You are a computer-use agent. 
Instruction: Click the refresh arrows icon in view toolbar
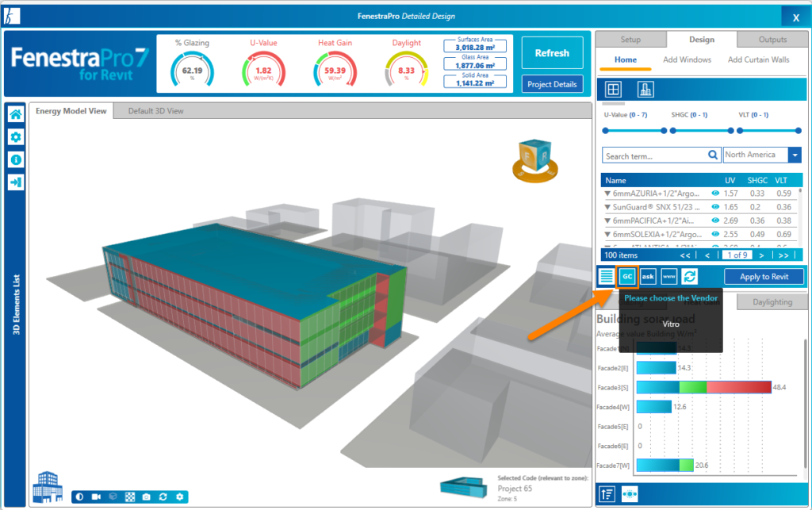pos(163,497)
